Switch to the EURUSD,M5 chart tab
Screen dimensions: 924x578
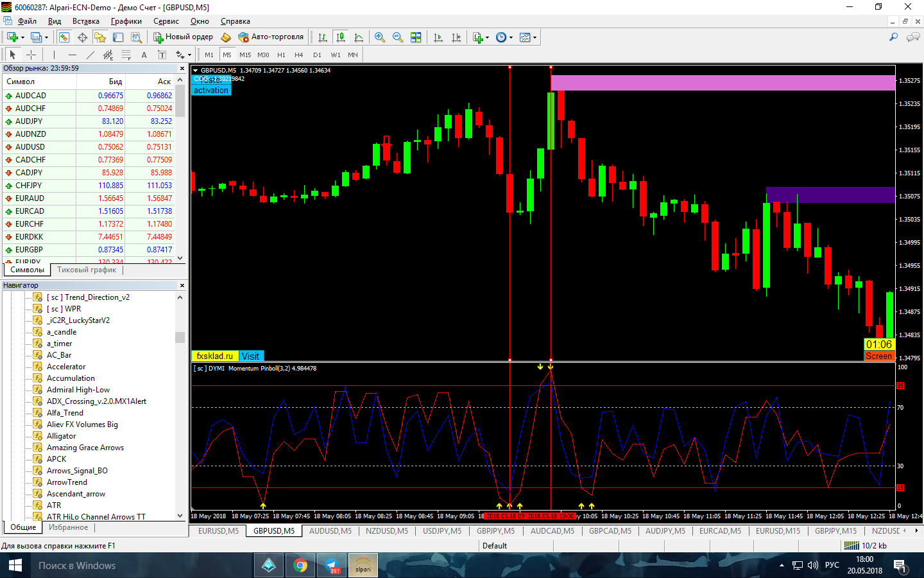218,531
